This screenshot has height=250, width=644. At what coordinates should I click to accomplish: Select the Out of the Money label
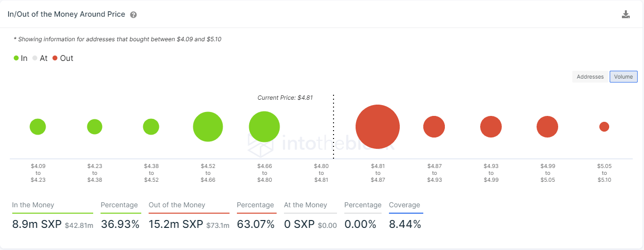point(177,205)
